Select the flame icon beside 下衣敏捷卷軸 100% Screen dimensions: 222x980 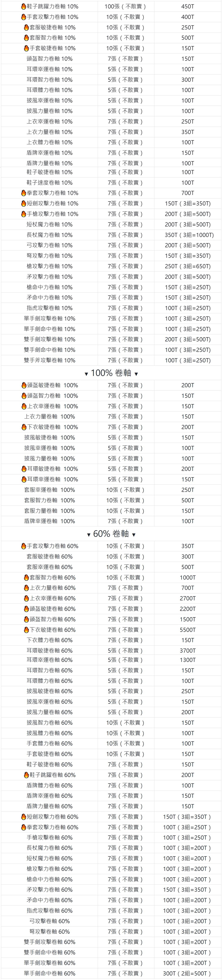pos(24,427)
